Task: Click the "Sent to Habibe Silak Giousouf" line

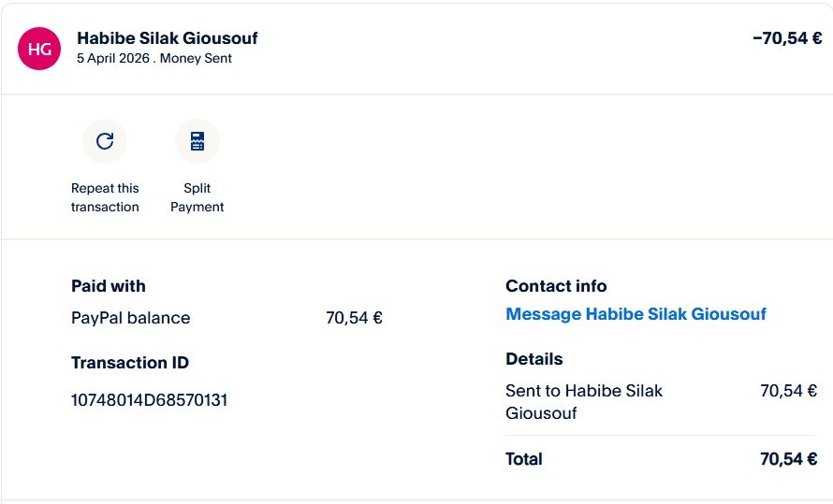Action: click(x=584, y=401)
